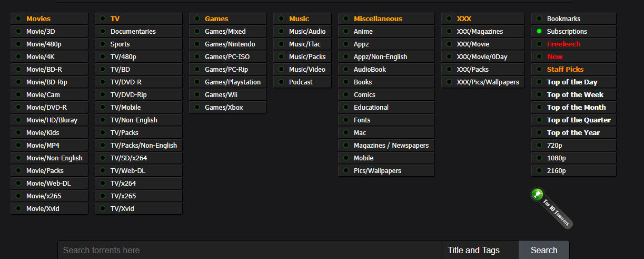
Task: Select the Movie/HD/Bluray category
Action: pos(52,120)
